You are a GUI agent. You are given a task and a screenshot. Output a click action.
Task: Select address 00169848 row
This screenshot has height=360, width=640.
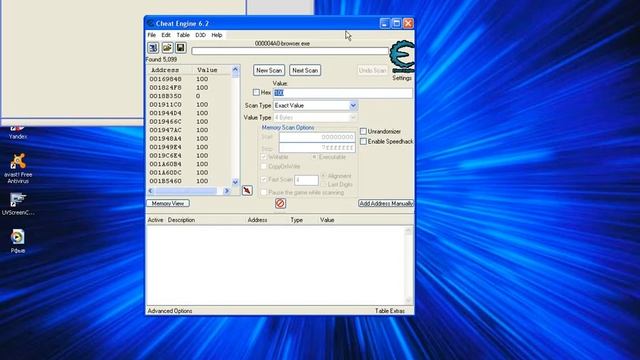[x=189, y=79]
